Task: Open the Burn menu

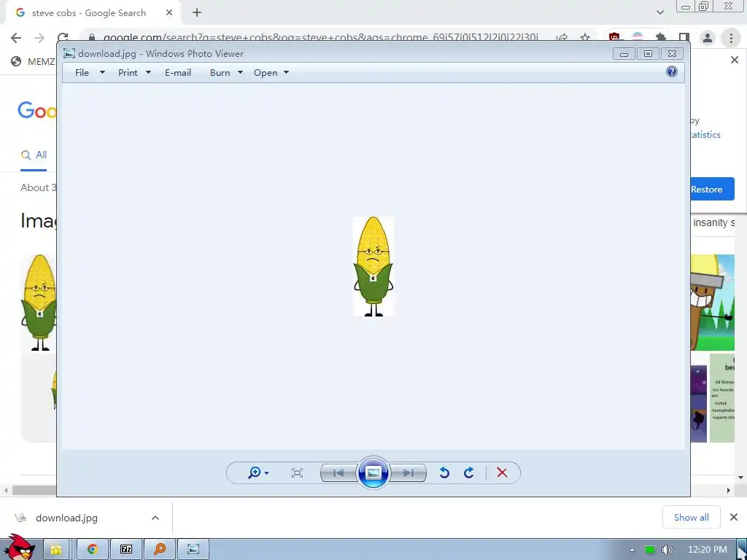Action: point(220,72)
